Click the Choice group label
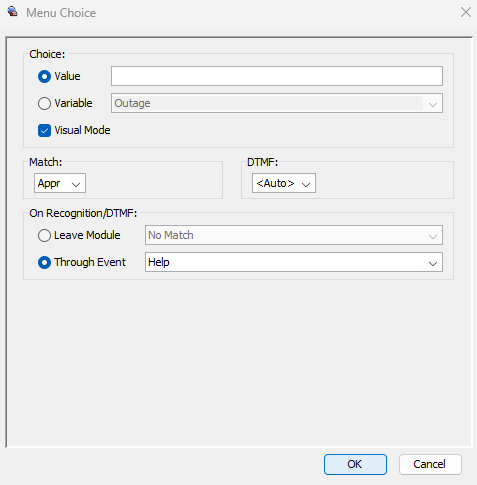The image size is (477, 485). click(x=47, y=54)
